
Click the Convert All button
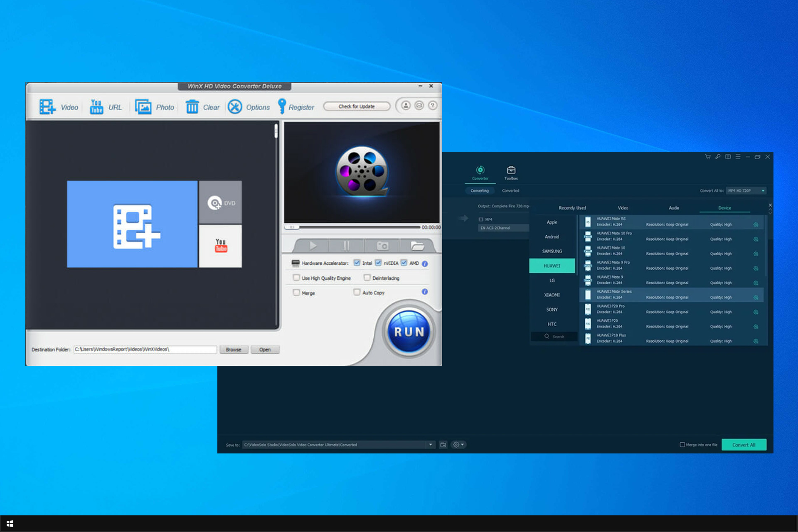[x=744, y=445]
